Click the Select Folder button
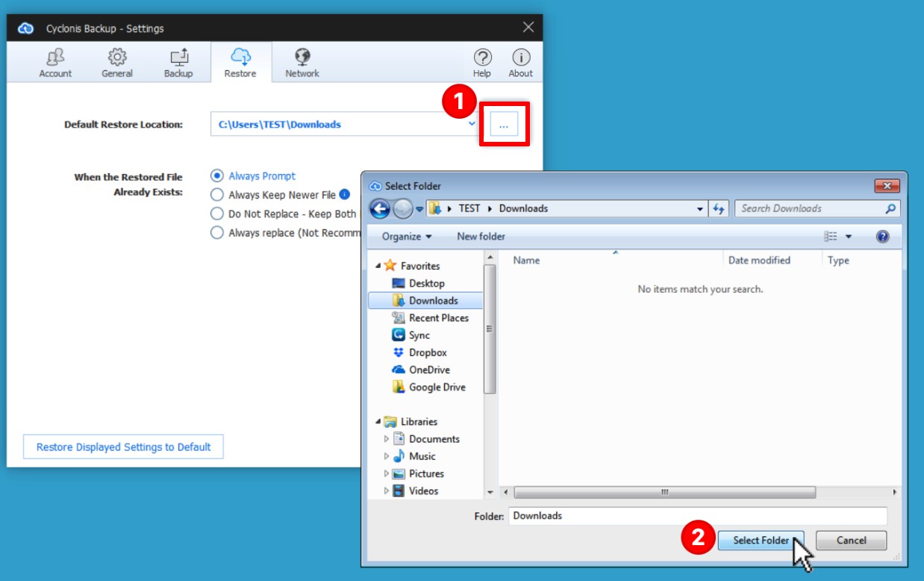The image size is (924, 581). [761, 541]
